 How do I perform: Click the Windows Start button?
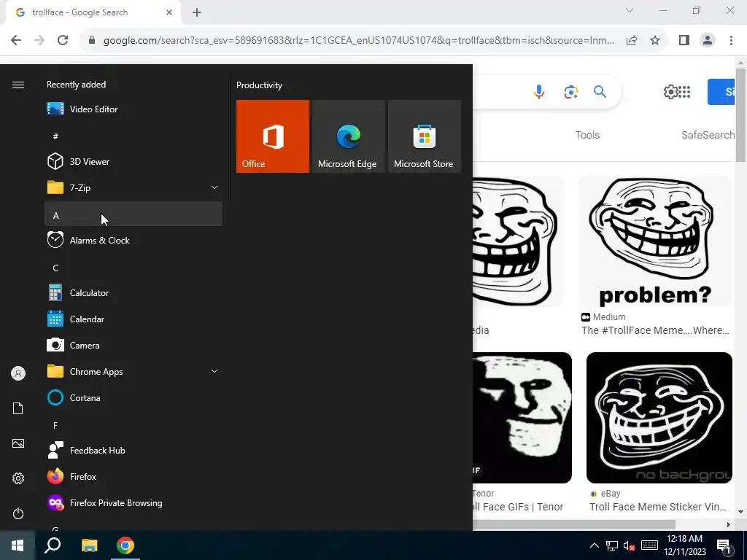[18, 545]
